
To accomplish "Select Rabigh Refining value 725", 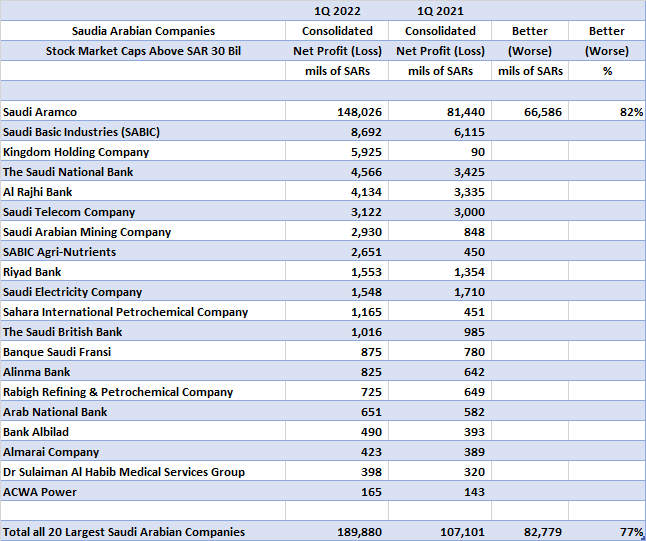I will (x=337, y=391).
